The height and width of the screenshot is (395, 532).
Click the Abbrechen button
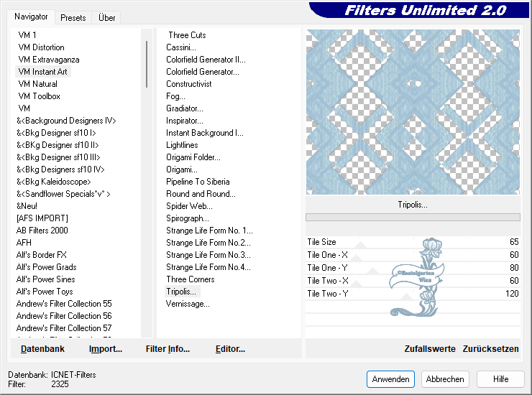(445, 379)
